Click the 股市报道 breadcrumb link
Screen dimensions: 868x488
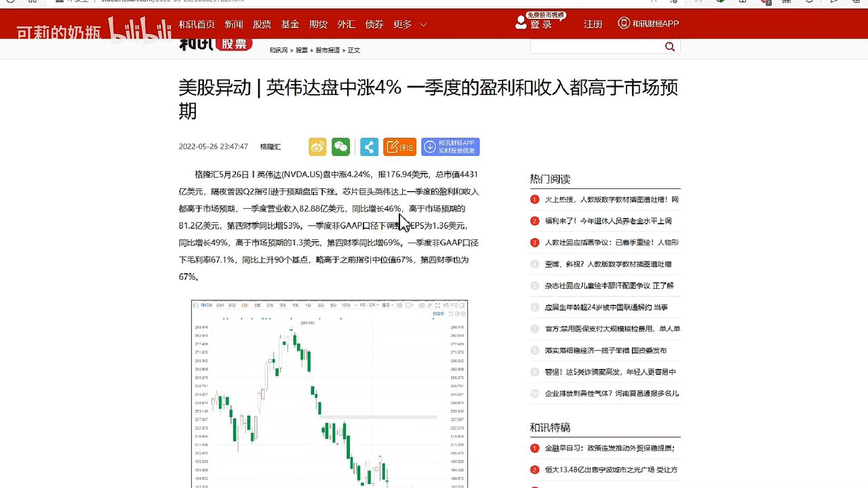(328, 50)
